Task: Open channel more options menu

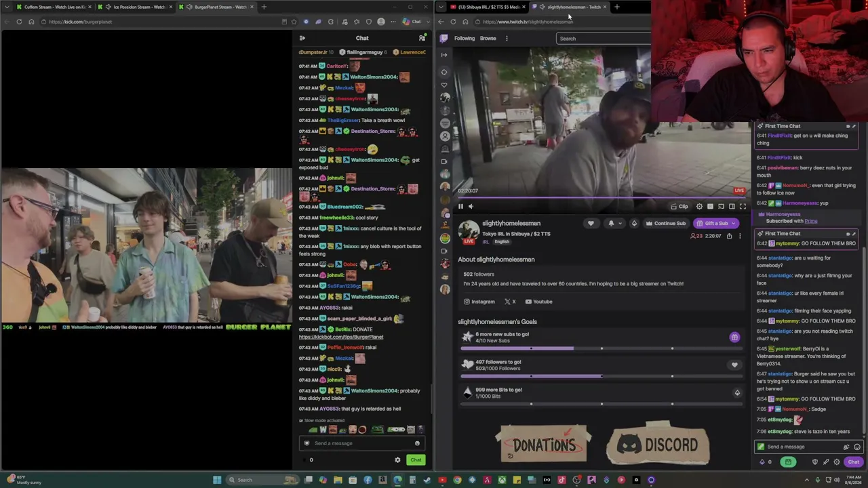Action: [740, 236]
